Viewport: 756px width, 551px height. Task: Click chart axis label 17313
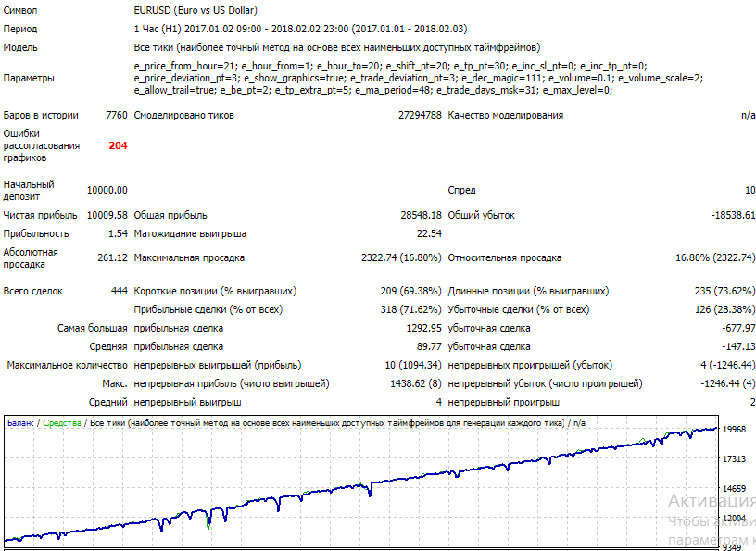[x=735, y=459]
